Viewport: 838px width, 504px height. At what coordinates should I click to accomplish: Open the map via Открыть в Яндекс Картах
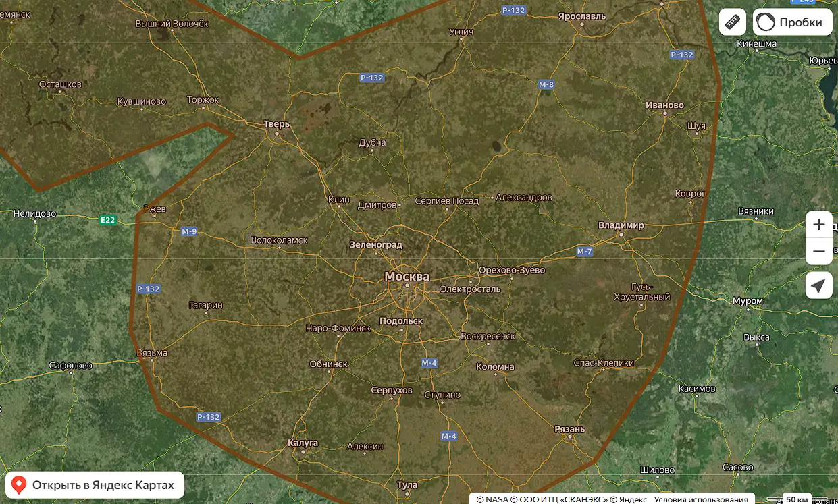pos(95,484)
